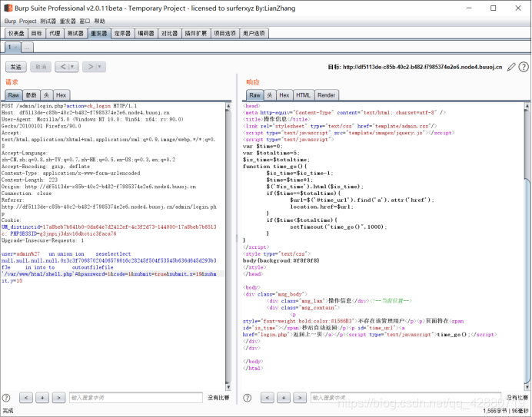This screenshot has height=417, width=532.
Task: Close Repeater tab 1 with the x
Action: pos(15,48)
